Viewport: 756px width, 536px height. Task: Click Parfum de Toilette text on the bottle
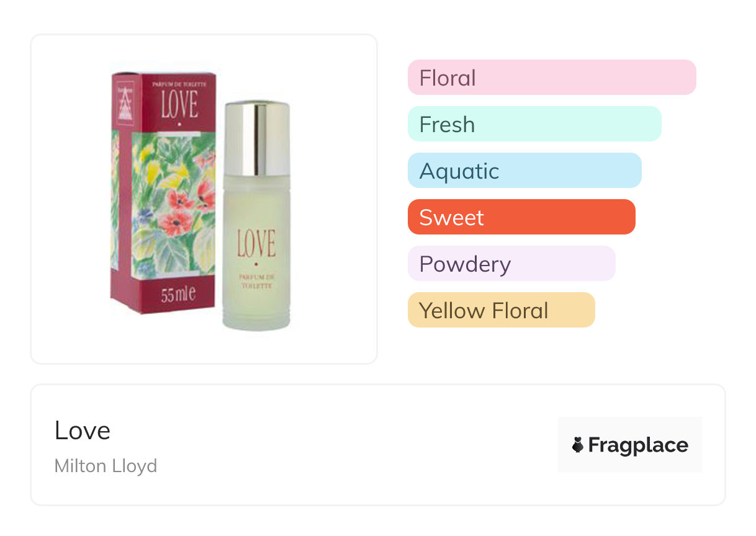click(x=256, y=280)
